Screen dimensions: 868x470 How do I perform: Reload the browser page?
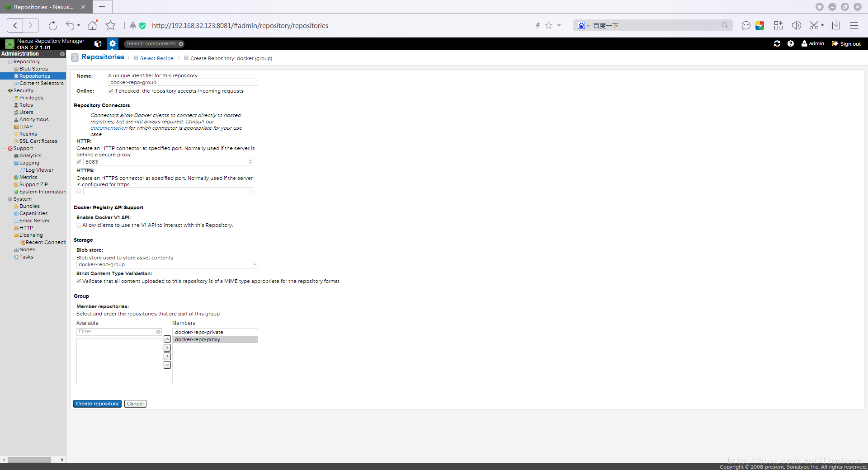tap(53, 25)
